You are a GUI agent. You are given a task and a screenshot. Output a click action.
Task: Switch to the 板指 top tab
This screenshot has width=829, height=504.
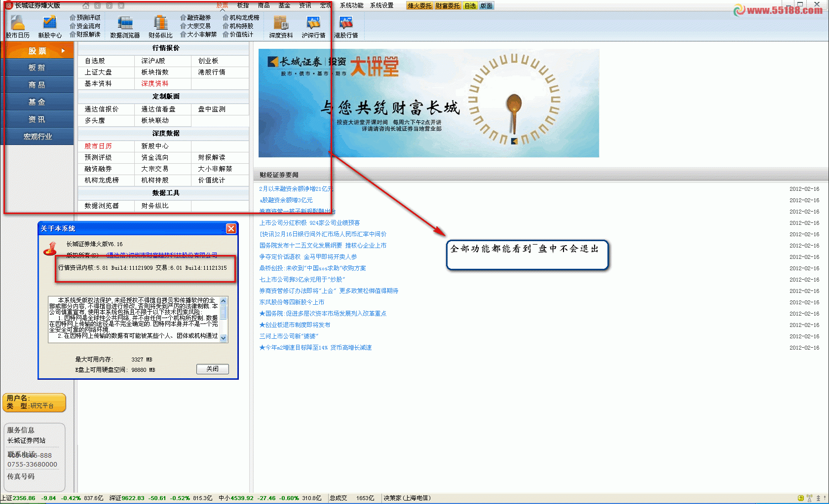(243, 5)
